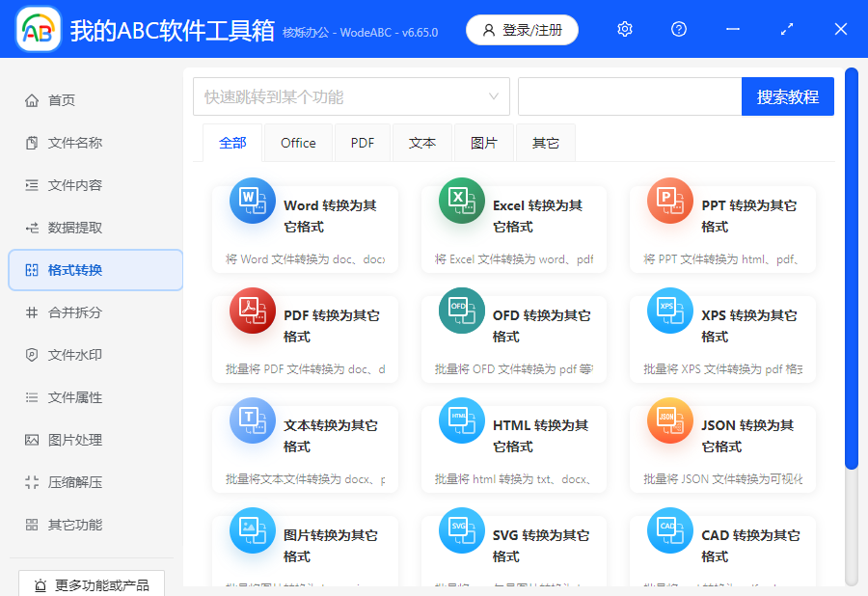Click the CAD conversion icon

point(670,530)
